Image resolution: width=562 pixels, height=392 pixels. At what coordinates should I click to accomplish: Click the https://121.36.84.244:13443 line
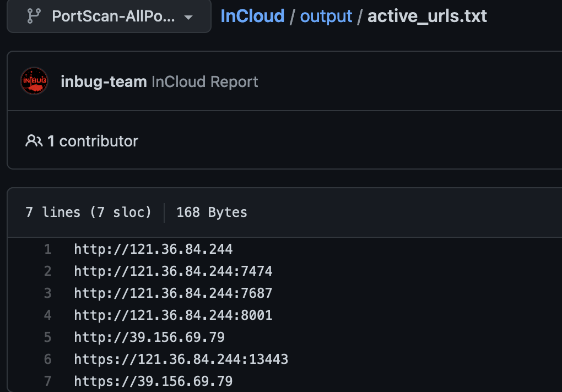181,360
